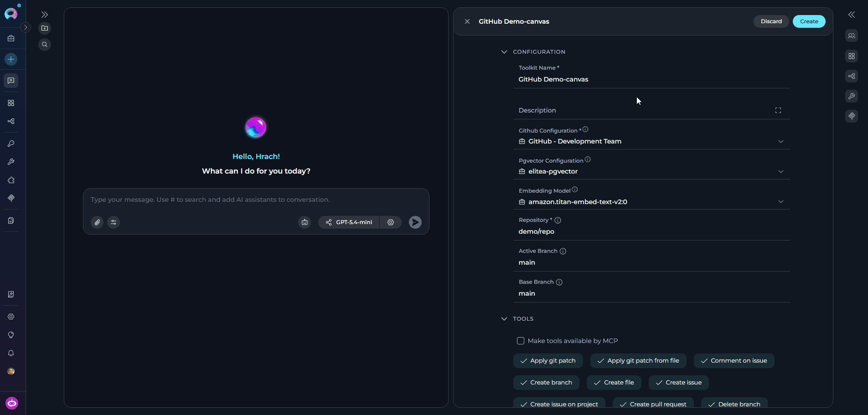Open the user avatar in the left sidebar
Viewport: 868px width, 415px height.
11,371
